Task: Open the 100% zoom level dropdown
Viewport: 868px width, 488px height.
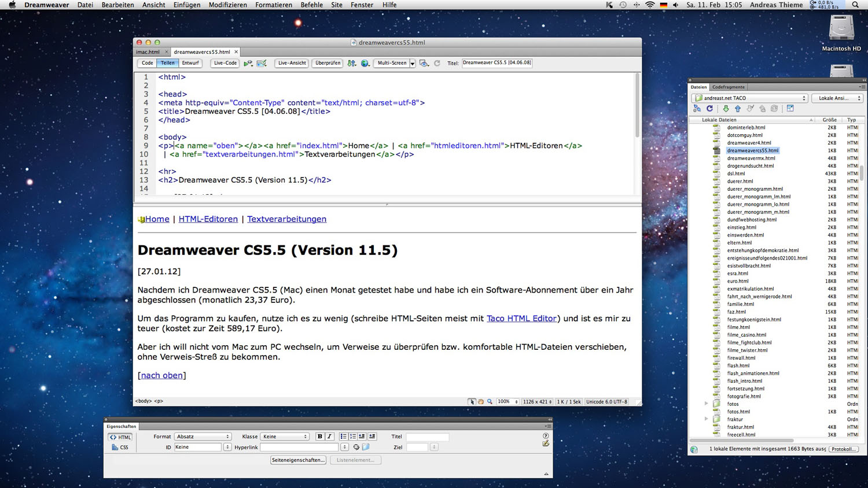Action: (x=507, y=402)
